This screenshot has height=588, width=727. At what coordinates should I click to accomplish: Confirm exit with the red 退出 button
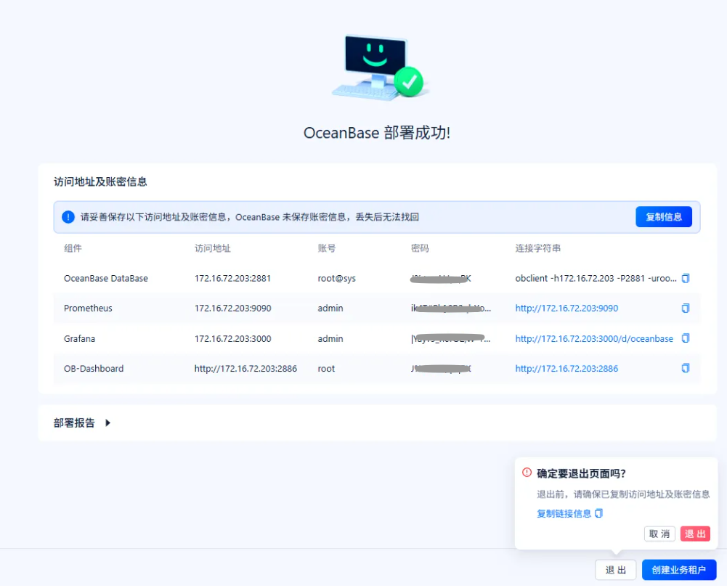(695, 534)
